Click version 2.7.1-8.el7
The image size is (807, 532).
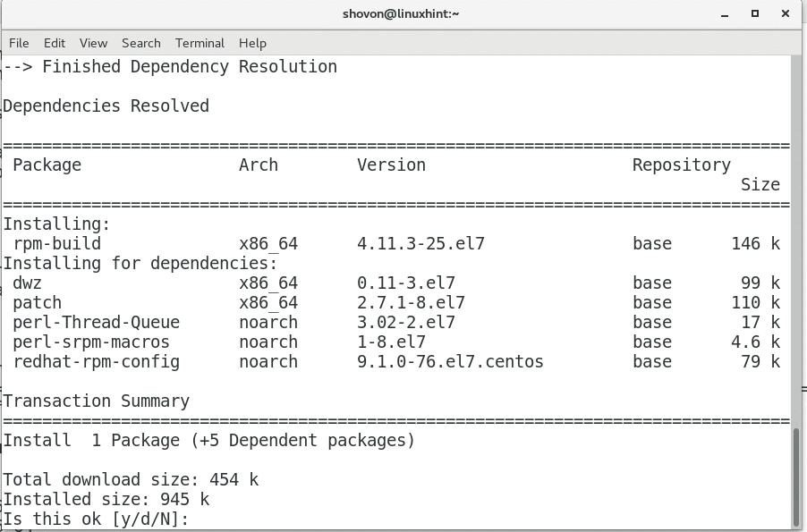point(412,302)
